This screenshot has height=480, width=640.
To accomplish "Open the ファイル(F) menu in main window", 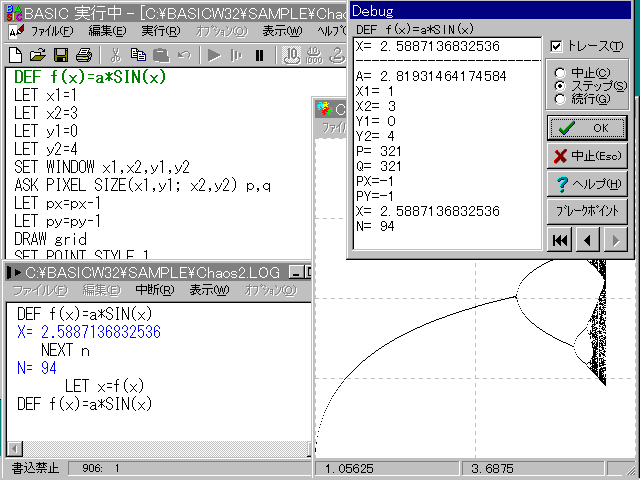I will 50,31.
